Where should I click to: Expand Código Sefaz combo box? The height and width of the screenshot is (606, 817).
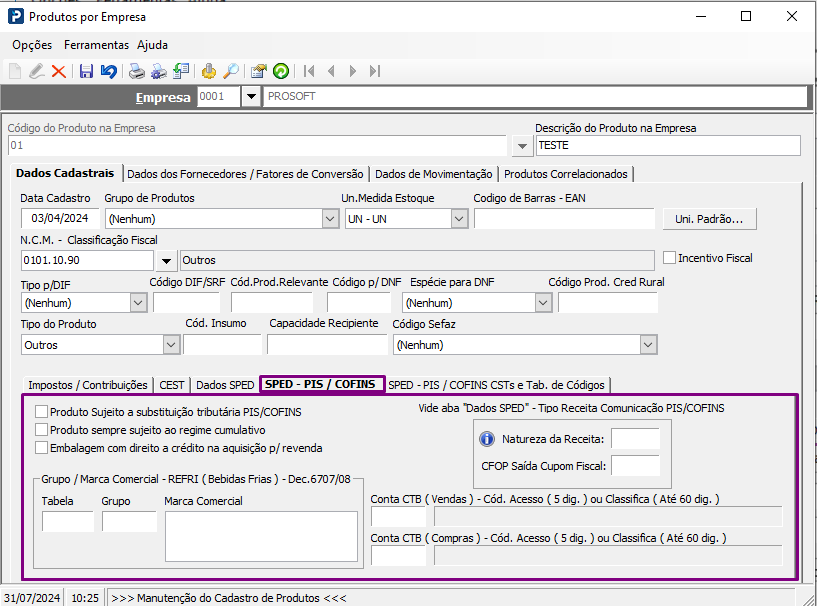point(648,344)
